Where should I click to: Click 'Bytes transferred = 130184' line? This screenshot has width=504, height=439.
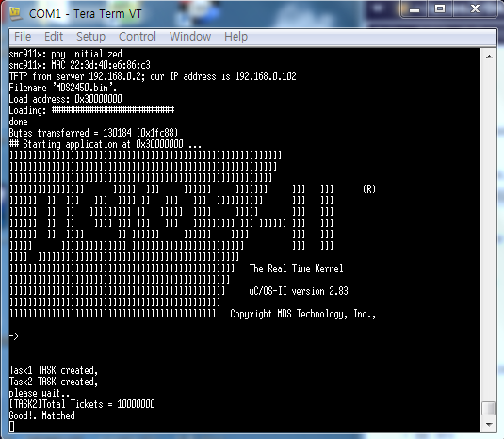(x=93, y=133)
